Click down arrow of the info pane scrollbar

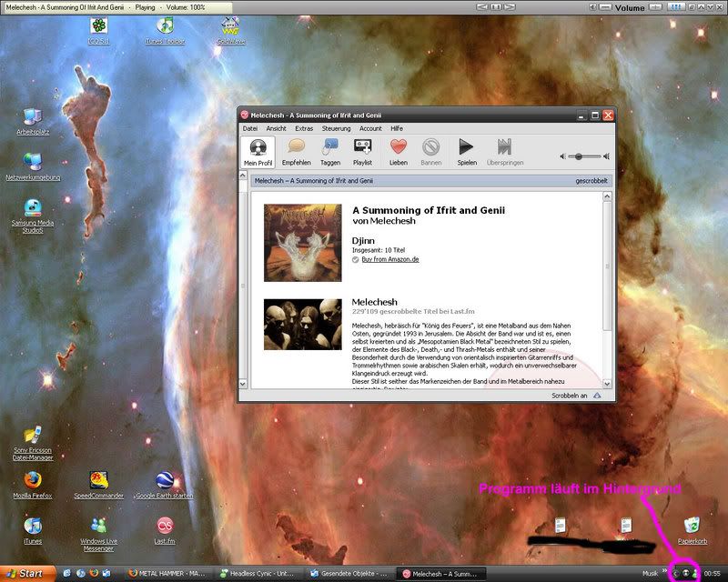coord(607,384)
